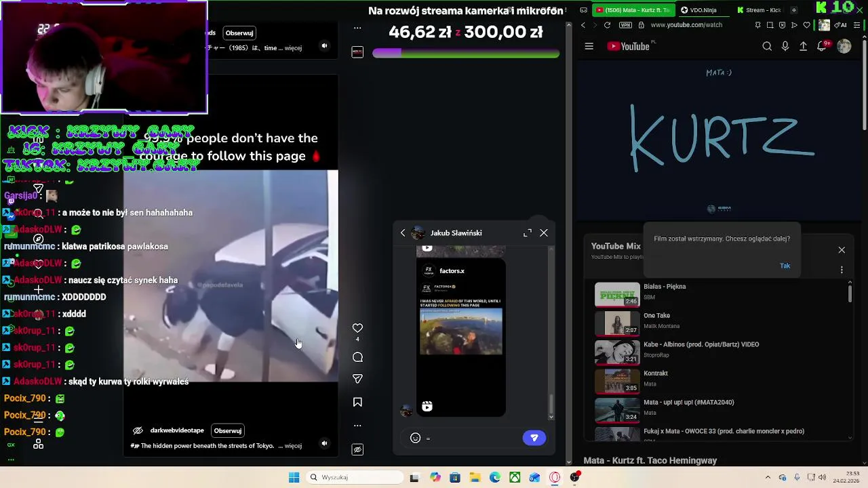Expand darkwebvideotape caption with więcej
This screenshot has width=868, height=488.
tap(293, 446)
